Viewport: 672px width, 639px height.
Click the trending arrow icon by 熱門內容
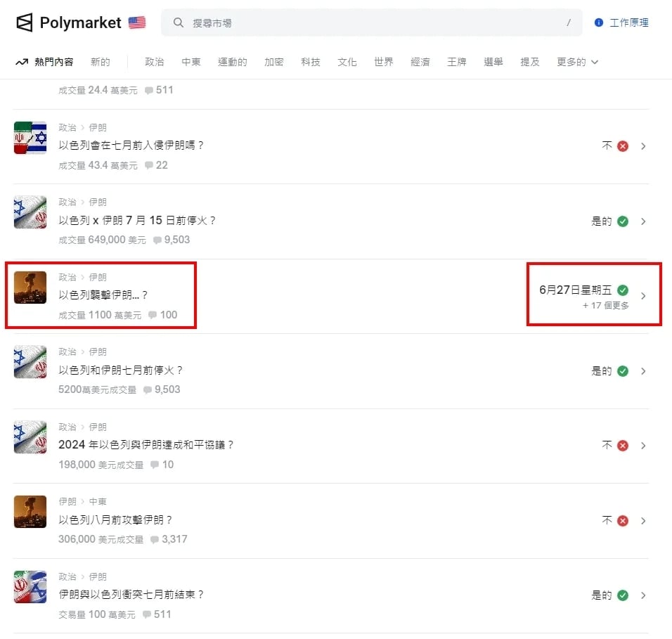click(x=22, y=62)
